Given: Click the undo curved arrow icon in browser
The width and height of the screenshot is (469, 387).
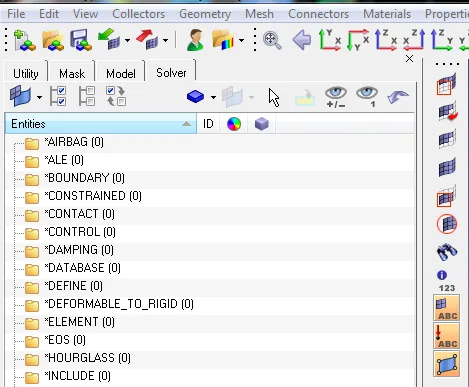Looking at the screenshot, I should (398, 97).
